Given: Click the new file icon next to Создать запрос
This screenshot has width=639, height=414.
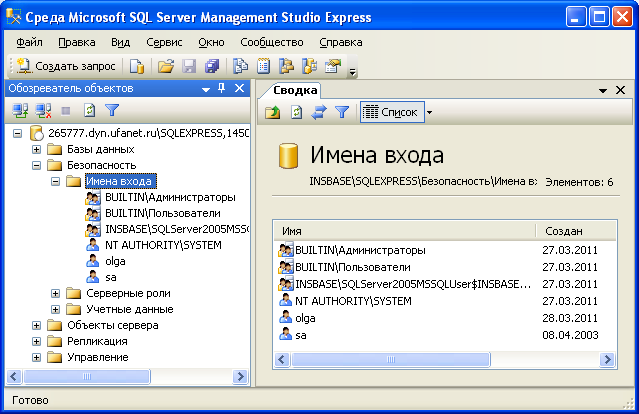Looking at the screenshot, I should click(137, 66).
